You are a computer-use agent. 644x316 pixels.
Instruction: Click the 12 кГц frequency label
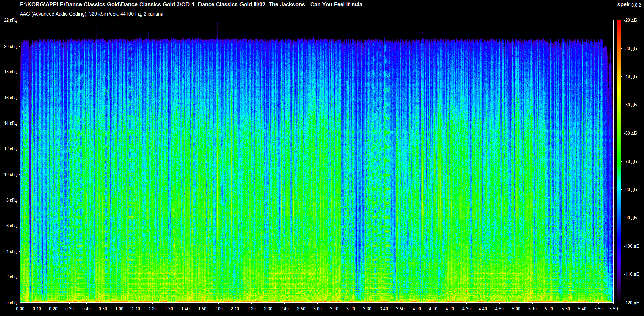[10, 149]
